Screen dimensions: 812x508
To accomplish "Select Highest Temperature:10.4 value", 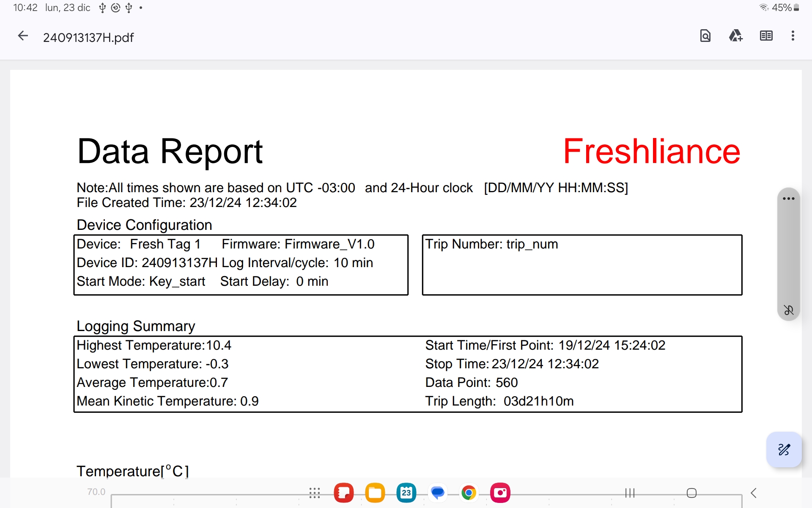I will (154, 345).
